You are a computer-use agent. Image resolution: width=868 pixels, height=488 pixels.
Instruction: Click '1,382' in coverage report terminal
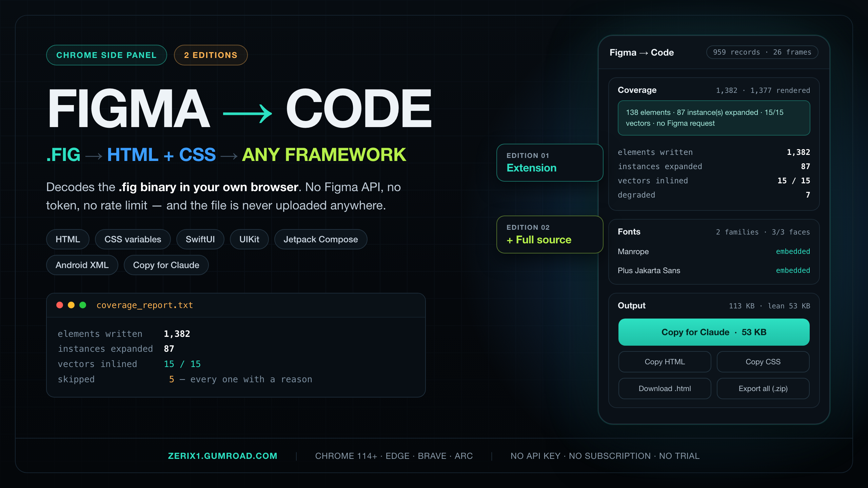pyautogui.click(x=177, y=334)
